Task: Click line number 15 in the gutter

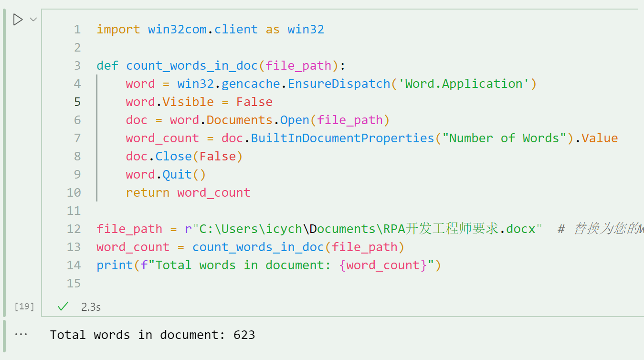Action: [74, 284]
